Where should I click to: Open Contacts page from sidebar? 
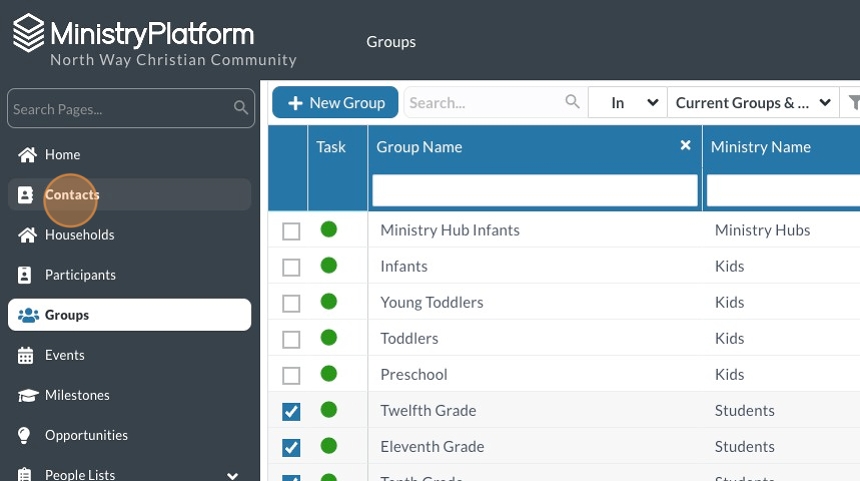[x=72, y=195]
